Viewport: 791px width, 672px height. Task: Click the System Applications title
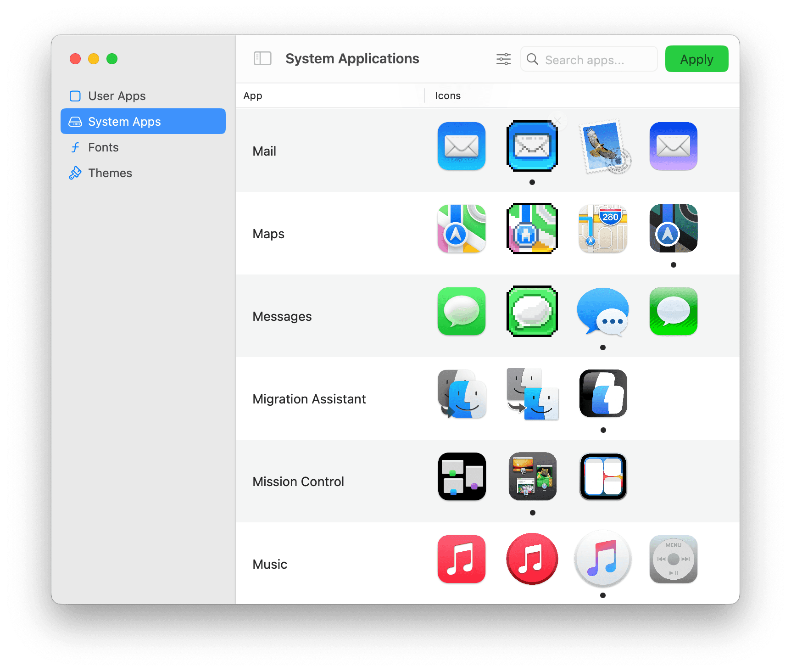pyautogui.click(x=352, y=59)
